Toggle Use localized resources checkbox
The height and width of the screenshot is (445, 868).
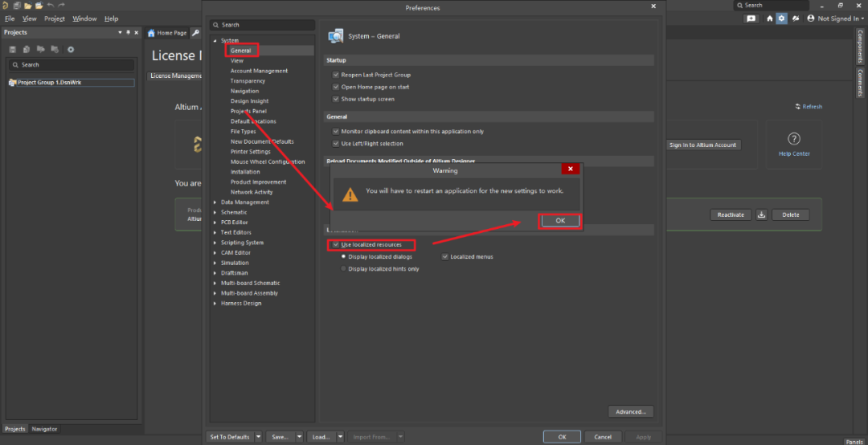pos(336,244)
